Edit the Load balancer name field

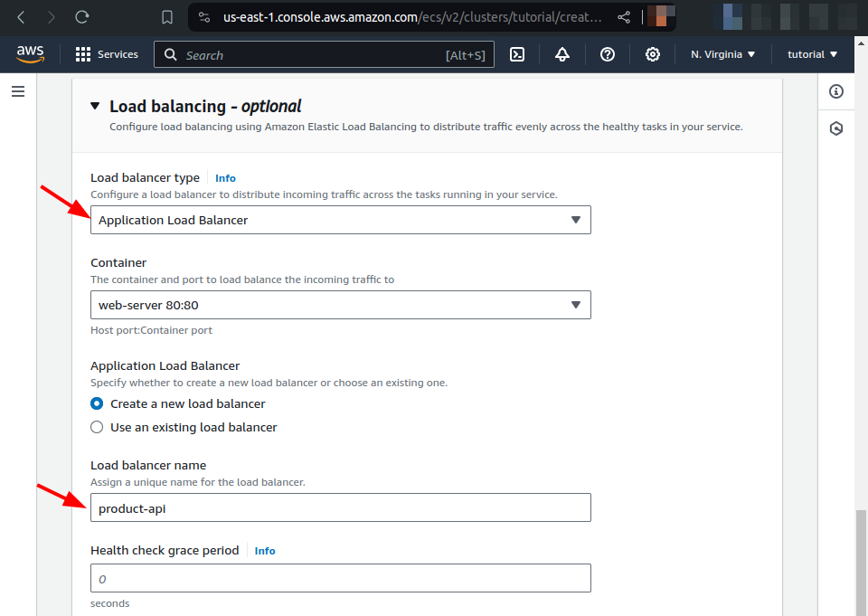point(341,507)
